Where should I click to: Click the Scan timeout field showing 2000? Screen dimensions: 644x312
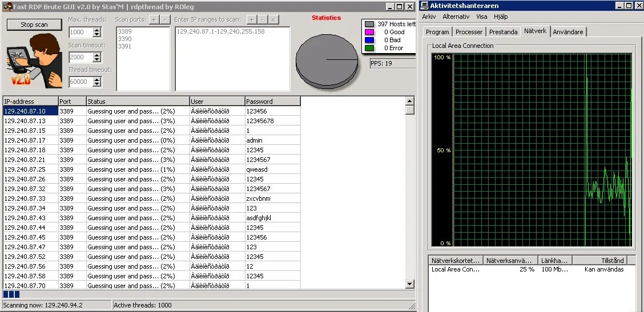tap(81, 57)
